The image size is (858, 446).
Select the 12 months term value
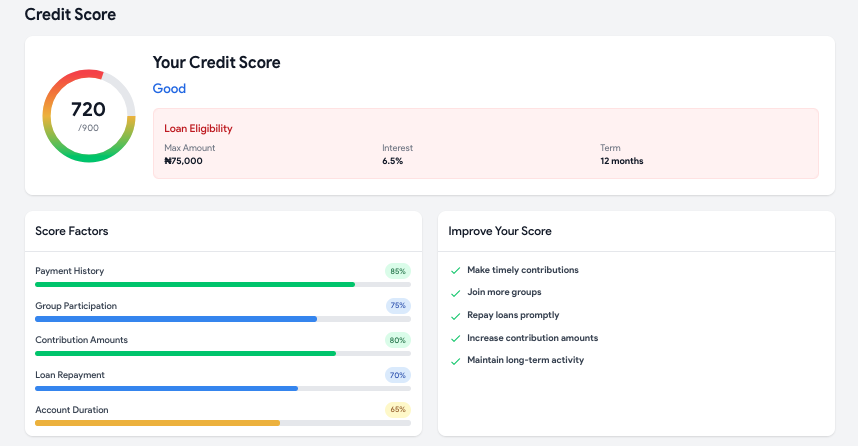[622, 161]
